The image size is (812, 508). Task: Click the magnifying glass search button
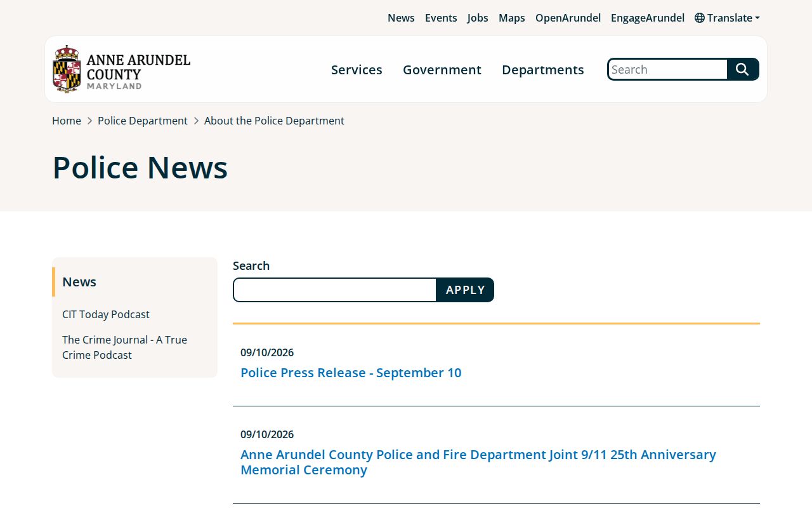pyautogui.click(x=743, y=69)
